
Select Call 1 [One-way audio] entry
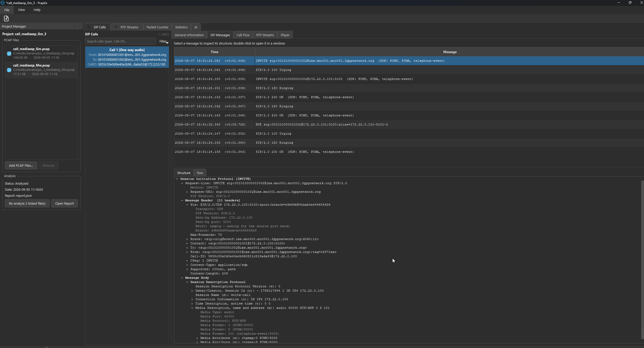(x=127, y=57)
